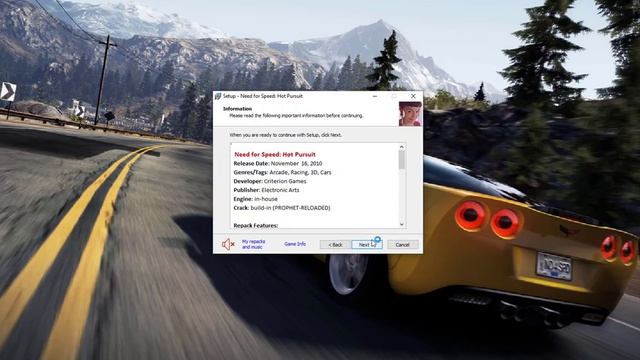Click the 'Crack: build-in (PROPHET-RELOADED)' line
Image resolution: width=640 pixels, height=360 pixels.
click(282, 208)
